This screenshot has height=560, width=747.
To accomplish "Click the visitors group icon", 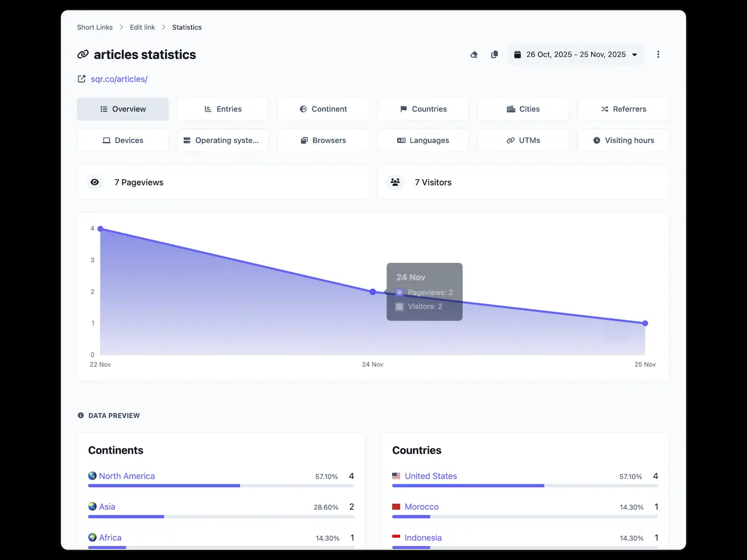I will (395, 182).
